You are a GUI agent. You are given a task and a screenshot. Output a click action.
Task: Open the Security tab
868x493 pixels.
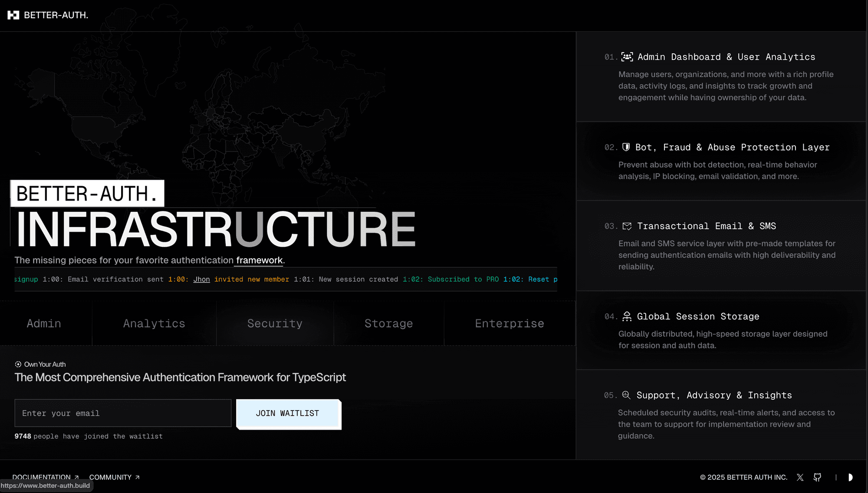pyautogui.click(x=275, y=323)
